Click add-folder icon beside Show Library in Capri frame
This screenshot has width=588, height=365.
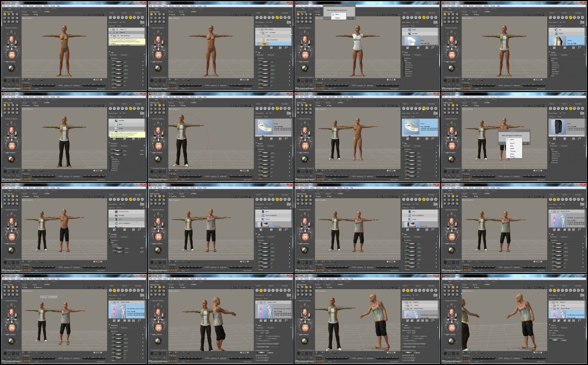pyautogui.click(x=582, y=113)
